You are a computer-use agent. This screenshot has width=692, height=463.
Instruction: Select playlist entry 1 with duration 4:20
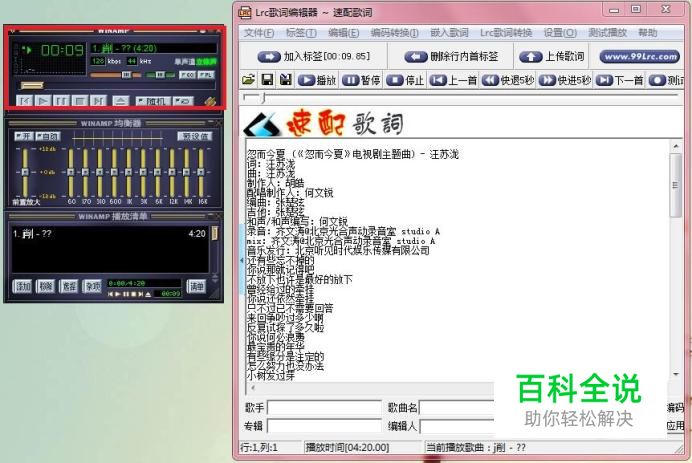[x=109, y=233]
